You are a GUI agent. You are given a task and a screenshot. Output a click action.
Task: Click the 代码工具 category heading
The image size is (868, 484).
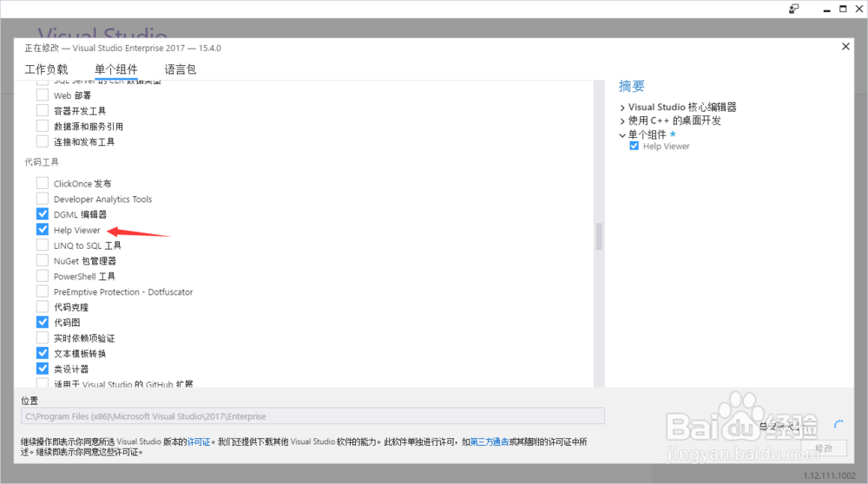tap(42, 162)
